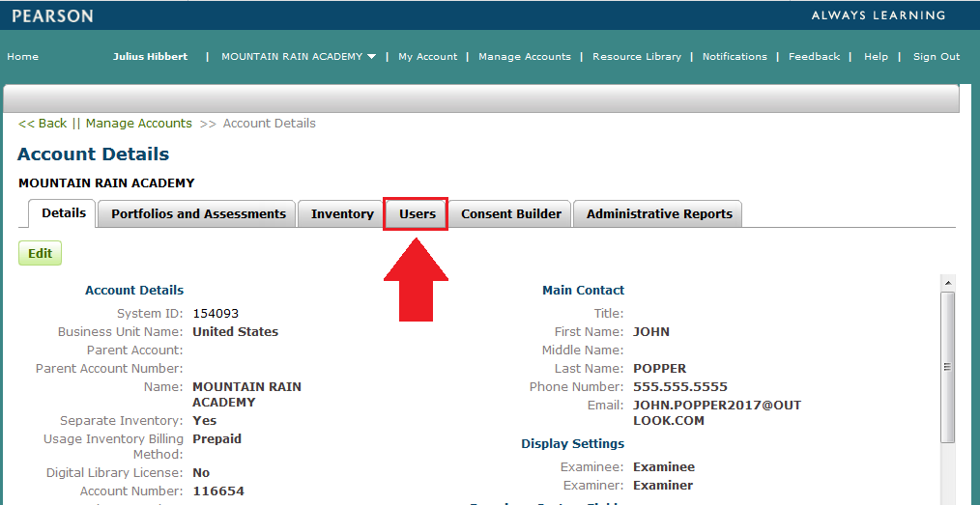Click the vertical scrollbar thumb

pos(947,367)
